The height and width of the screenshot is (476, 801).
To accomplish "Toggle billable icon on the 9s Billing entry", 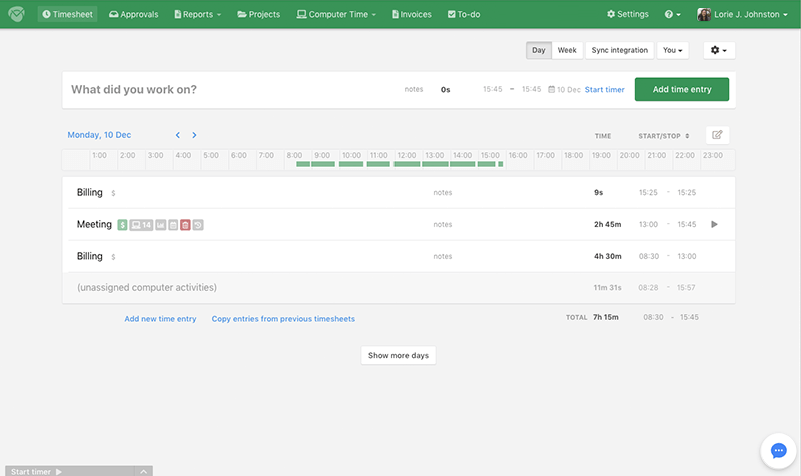I will point(113,193).
